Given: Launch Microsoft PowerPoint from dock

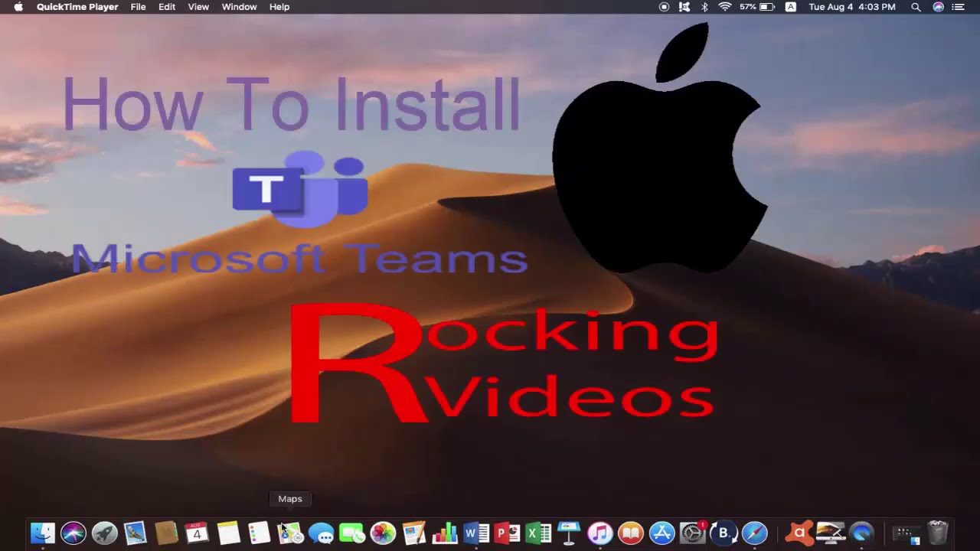Looking at the screenshot, I should [507, 533].
